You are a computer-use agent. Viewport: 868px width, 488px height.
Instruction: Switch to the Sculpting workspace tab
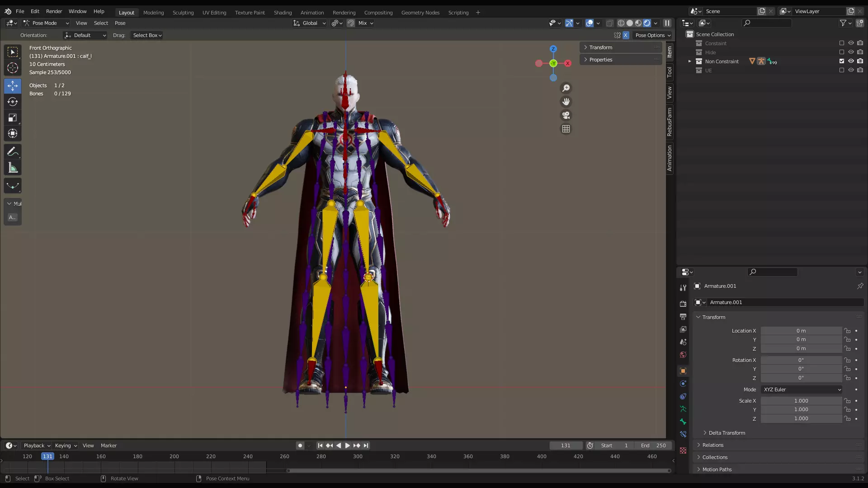[x=183, y=13]
